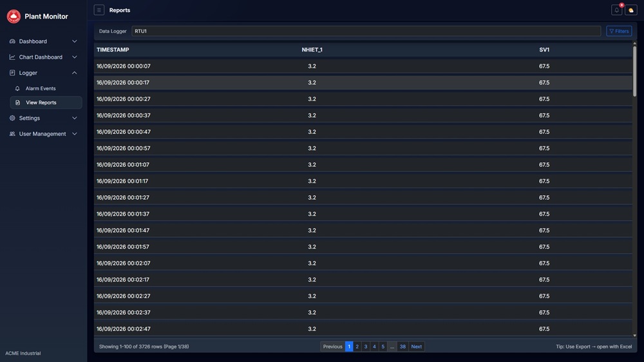Click the table vertical scrollbar thumb
Screen dimensions: 644x362
(x=634, y=71)
